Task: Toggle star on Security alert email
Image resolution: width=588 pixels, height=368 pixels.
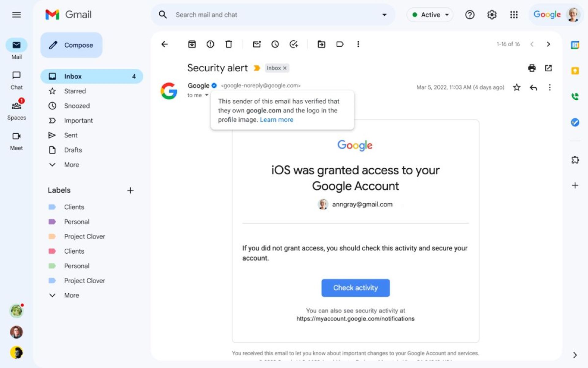Action: (517, 87)
